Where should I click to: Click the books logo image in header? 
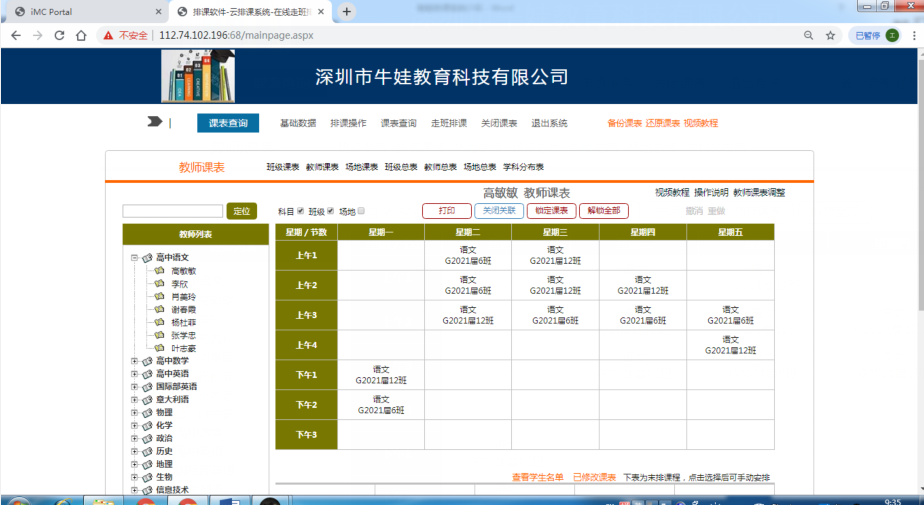tap(198, 76)
